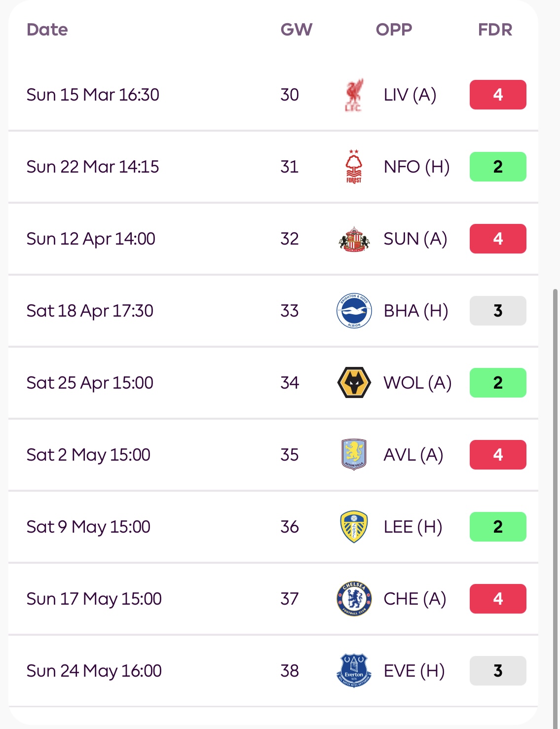560x729 pixels.
Task: Click the Everton club badge
Action: [354, 671]
